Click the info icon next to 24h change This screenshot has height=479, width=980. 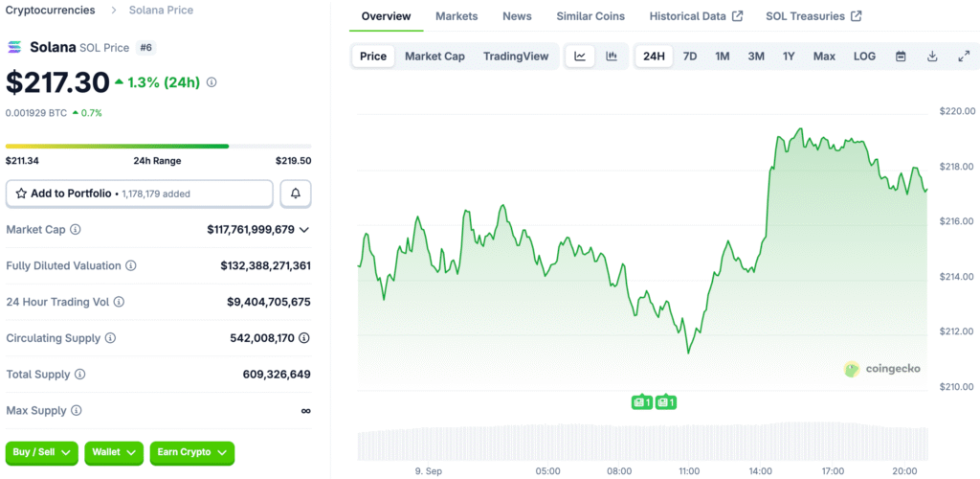pos(212,82)
